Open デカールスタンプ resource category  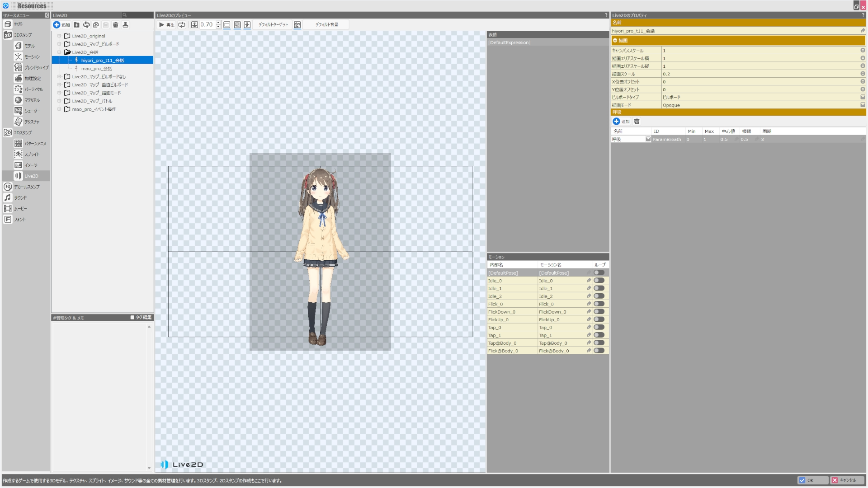click(x=22, y=187)
